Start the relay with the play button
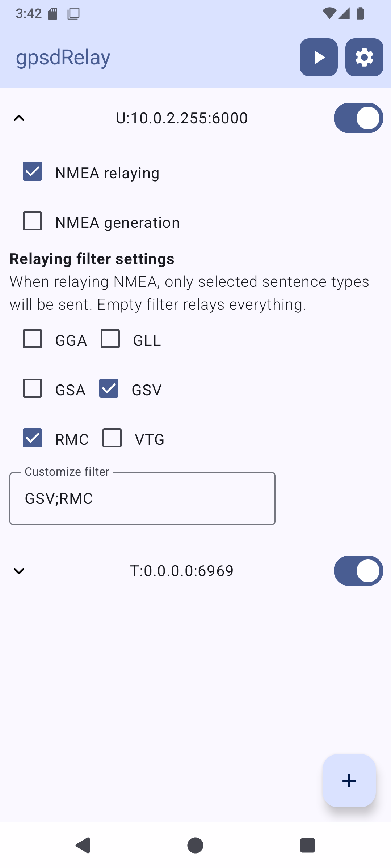 click(319, 58)
